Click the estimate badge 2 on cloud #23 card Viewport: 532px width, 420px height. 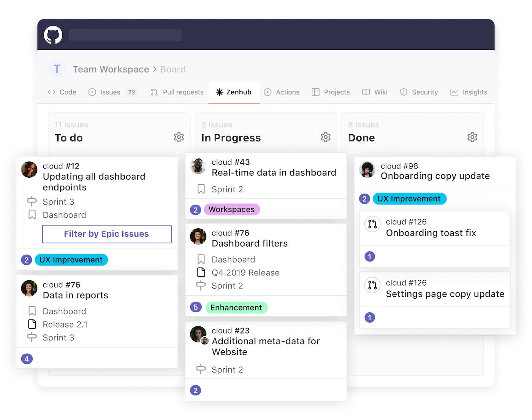click(195, 390)
